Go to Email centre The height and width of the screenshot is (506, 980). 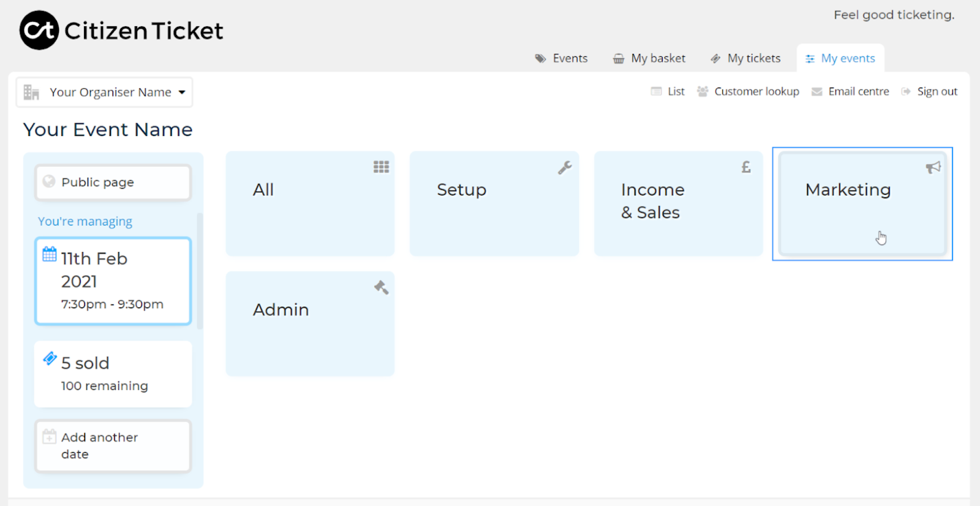[x=850, y=91]
